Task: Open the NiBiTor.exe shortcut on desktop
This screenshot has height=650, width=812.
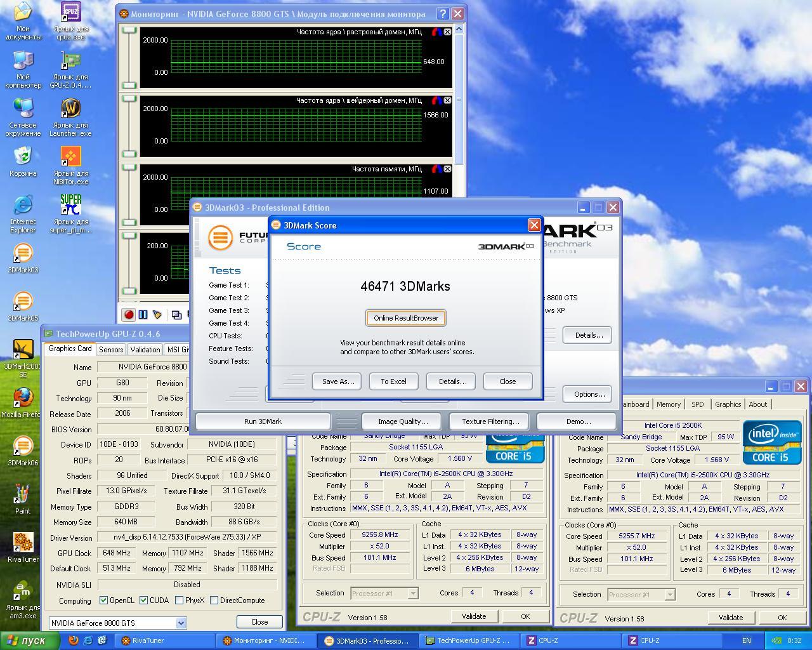Action: 71,166
